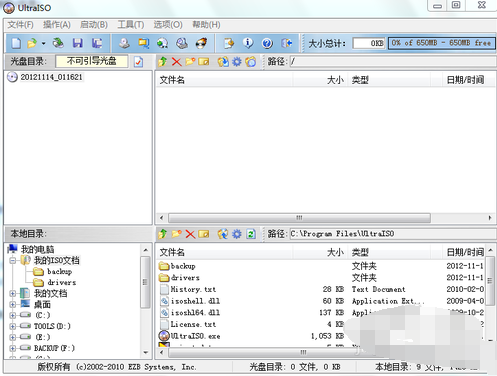Click the Burn CD image icon

[x=201, y=43]
